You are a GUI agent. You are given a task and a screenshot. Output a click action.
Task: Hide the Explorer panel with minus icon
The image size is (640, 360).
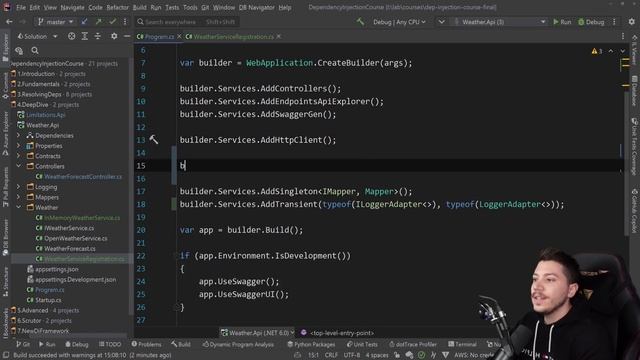[x=127, y=36]
